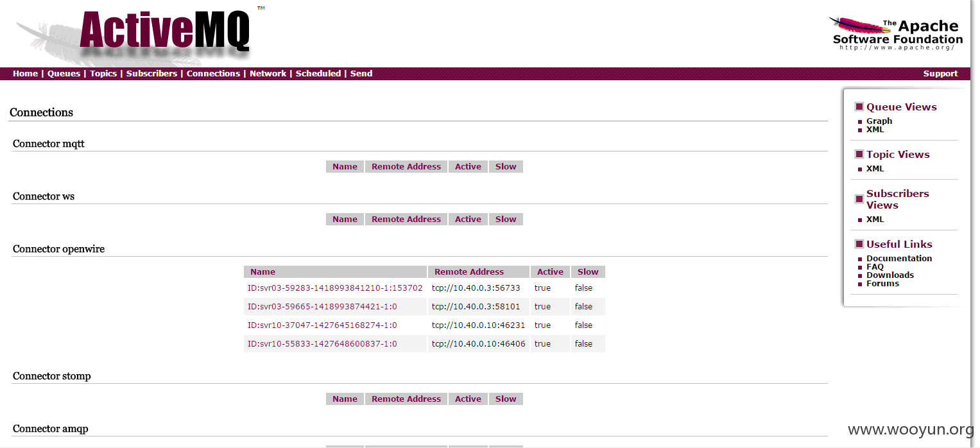Click the Connections page heading
Viewport: 980px width, 448px height.
click(x=41, y=112)
